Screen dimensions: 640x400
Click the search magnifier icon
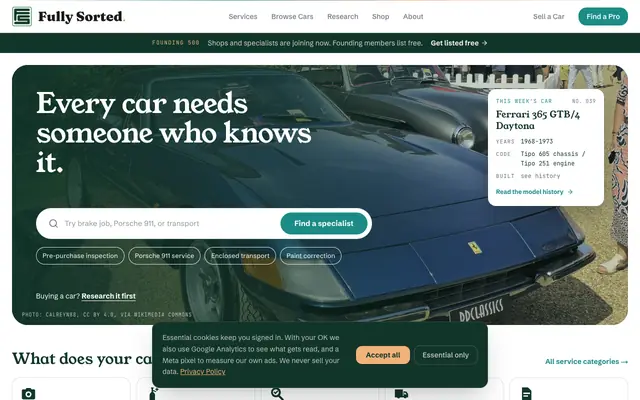coord(53,223)
